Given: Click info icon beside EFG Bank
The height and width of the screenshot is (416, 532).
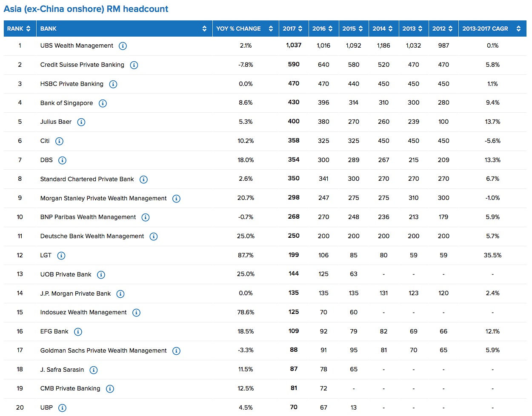Looking at the screenshot, I should pyautogui.click(x=78, y=332).
